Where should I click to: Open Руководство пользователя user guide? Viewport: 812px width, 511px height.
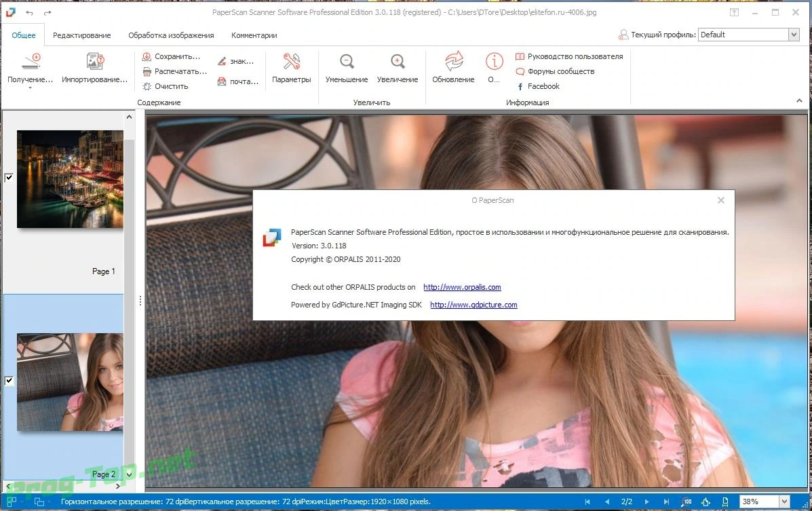point(569,56)
